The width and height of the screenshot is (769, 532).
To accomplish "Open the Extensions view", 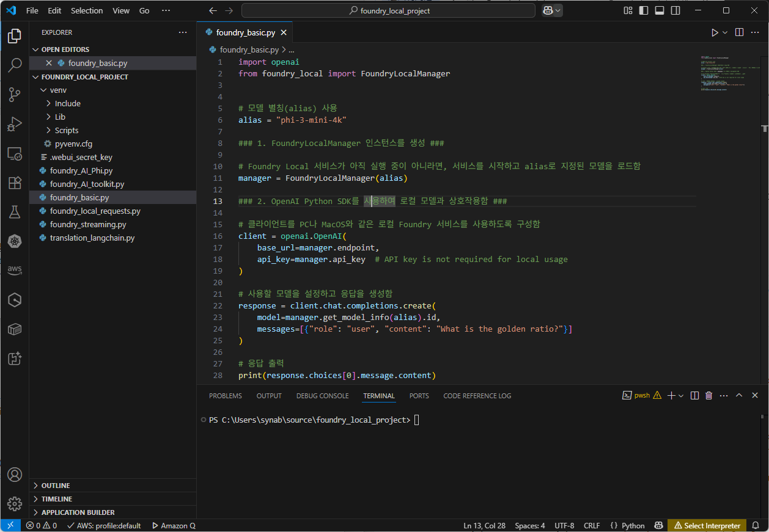I will tap(14, 183).
